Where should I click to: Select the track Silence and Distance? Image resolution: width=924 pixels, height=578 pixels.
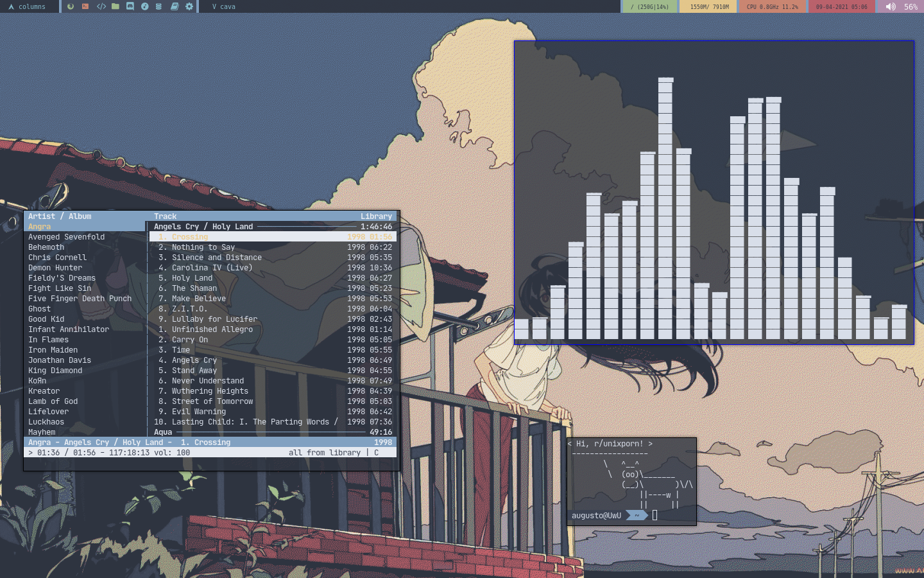(x=273, y=258)
